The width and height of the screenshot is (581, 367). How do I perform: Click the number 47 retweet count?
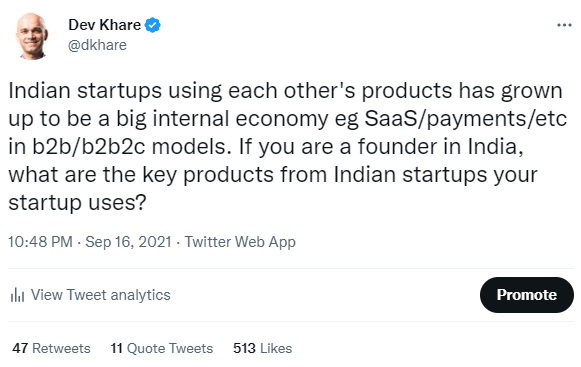(x=20, y=348)
